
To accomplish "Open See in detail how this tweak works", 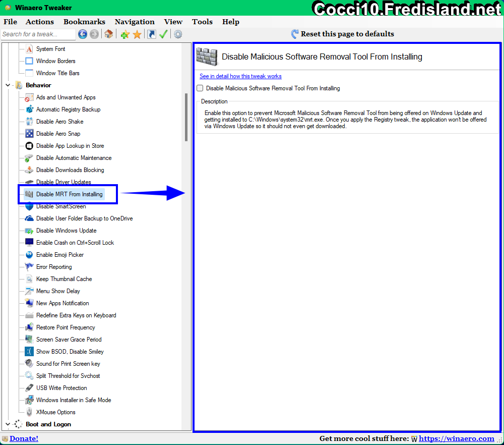I will [240, 76].
